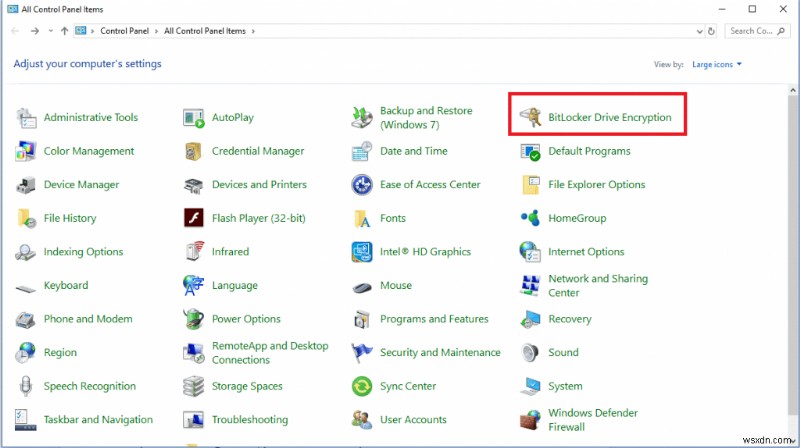Open the System computer icon
The width and height of the screenshot is (800, 448).
(530, 386)
